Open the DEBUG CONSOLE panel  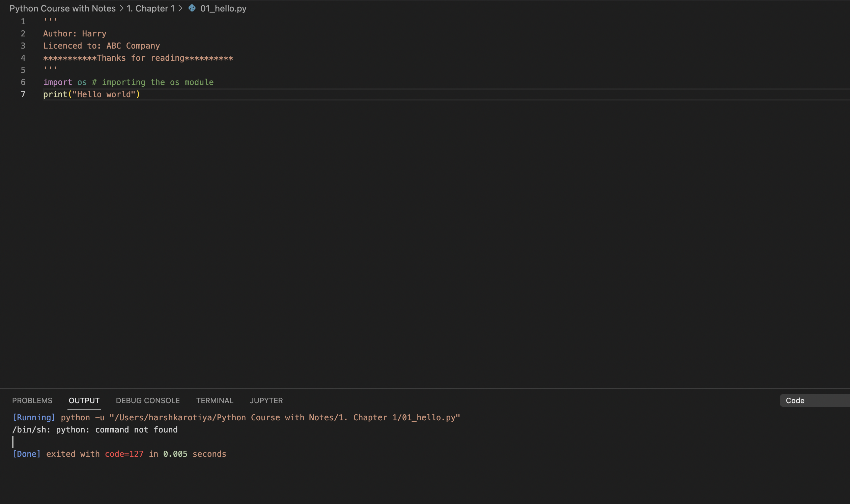coord(147,400)
